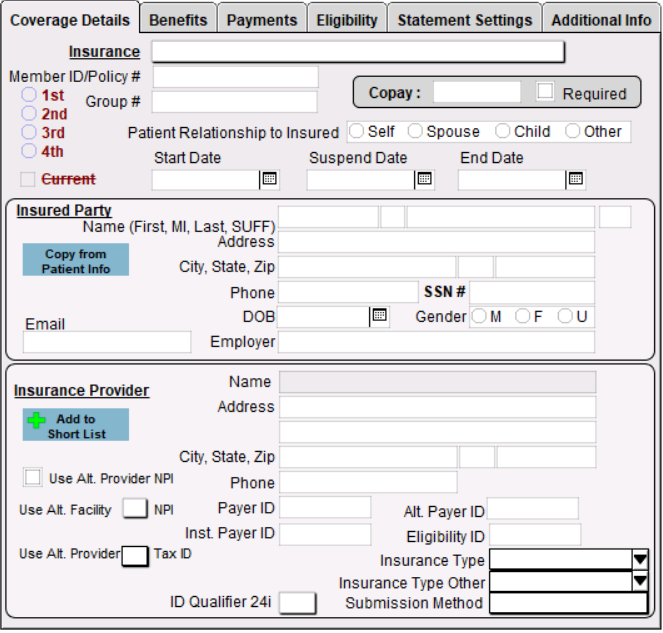This screenshot has width=663, height=633.
Task: Open the DOB calendar picker
Action: pyautogui.click(x=378, y=316)
